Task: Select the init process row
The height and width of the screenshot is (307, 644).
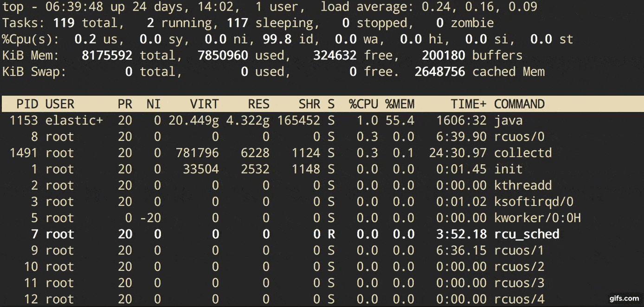Action: coord(278,169)
